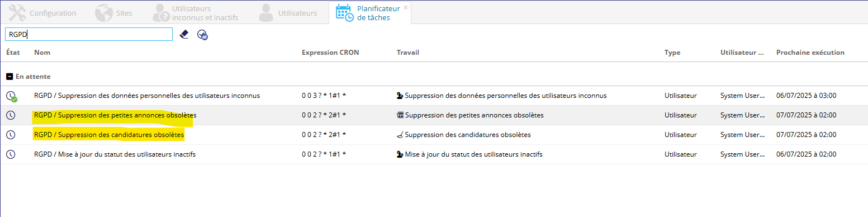Click the clock icon with green check in first row
The image size is (868, 217).
(12, 96)
